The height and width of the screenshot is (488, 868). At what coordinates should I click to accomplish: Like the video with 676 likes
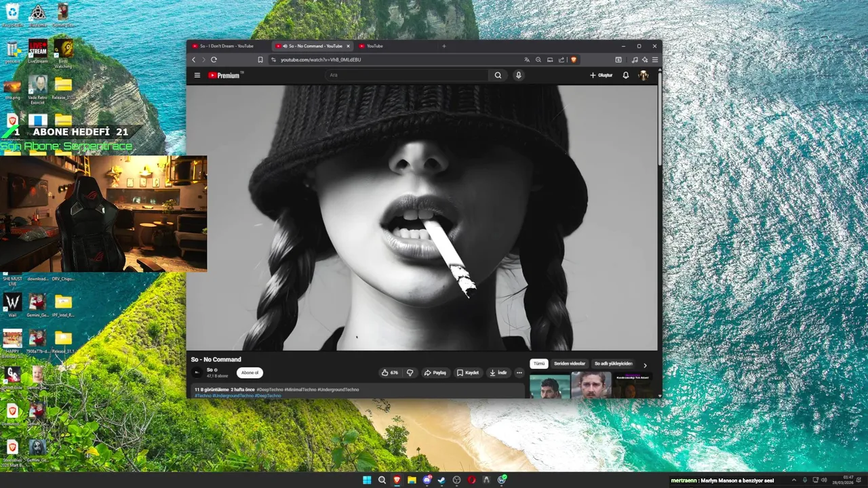(x=390, y=373)
